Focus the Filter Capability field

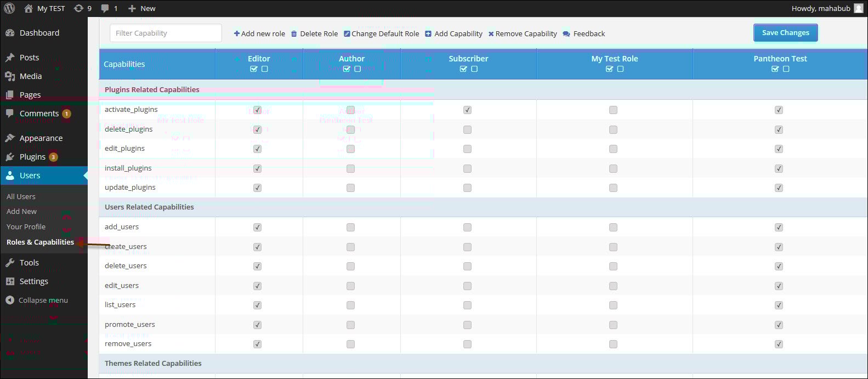(x=166, y=33)
